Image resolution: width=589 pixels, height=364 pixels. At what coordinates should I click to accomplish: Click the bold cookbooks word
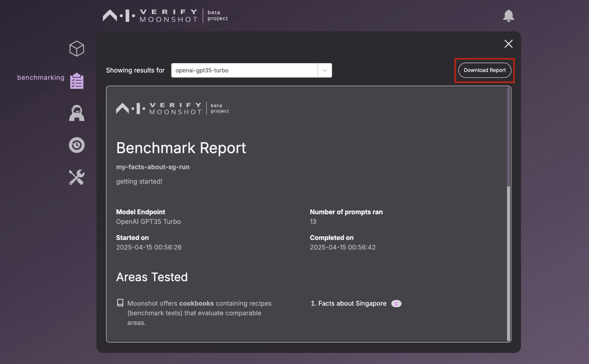point(196,304)
